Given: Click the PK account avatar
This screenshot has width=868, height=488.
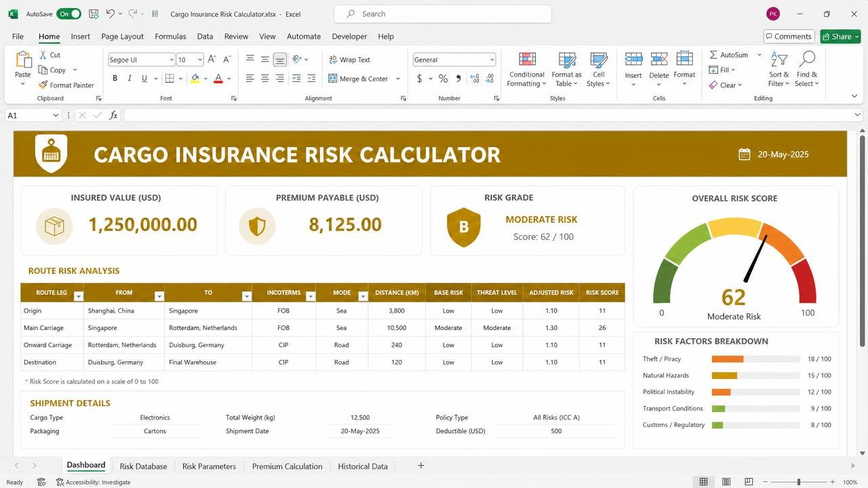Looking at the screenshot, I should click(773, 14).
